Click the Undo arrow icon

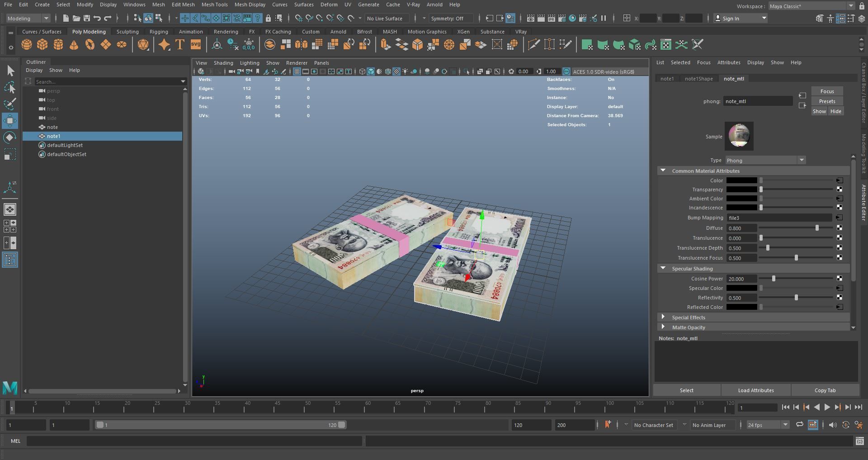click(97, 18)
